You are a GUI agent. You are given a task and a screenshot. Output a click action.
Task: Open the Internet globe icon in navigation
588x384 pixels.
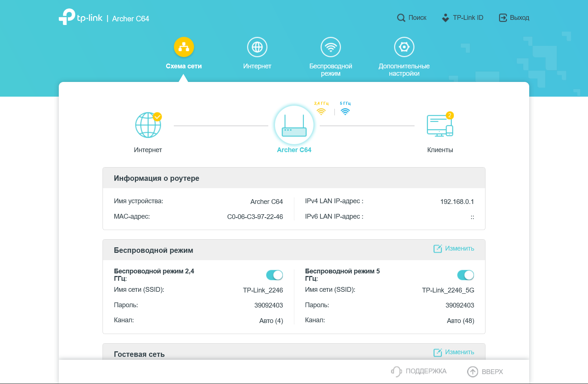pos(257,47)
